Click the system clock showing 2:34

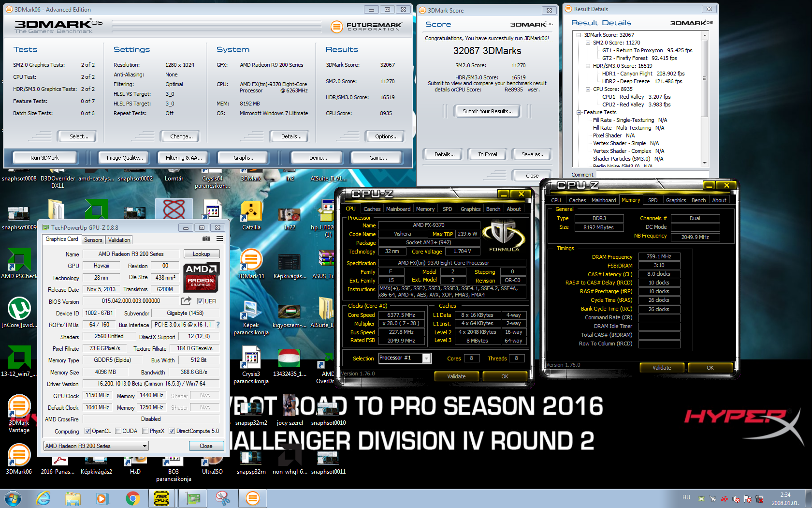tap(785, 495)
